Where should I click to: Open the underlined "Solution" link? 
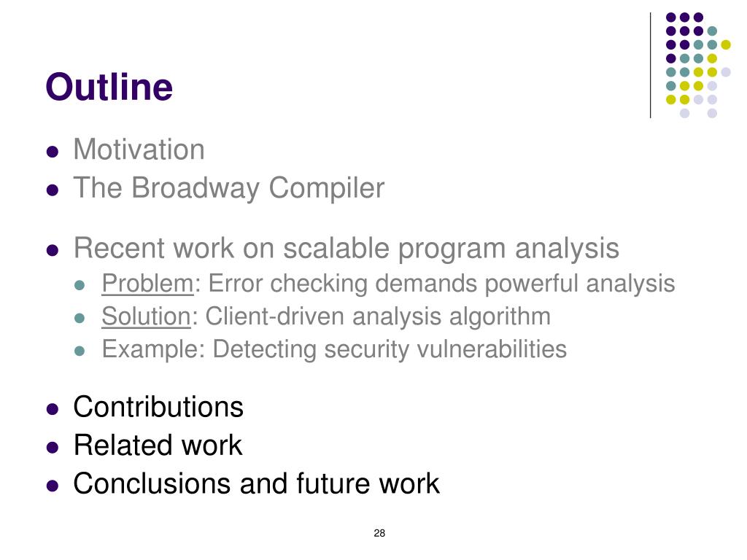pyautogui.click(x=146, y=316)
